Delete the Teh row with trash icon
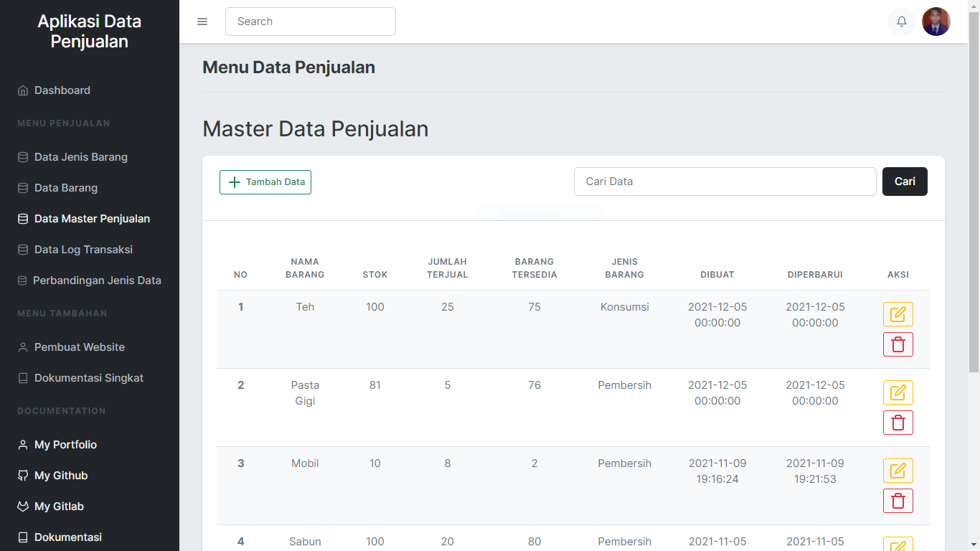 click(x=898, y=344)
